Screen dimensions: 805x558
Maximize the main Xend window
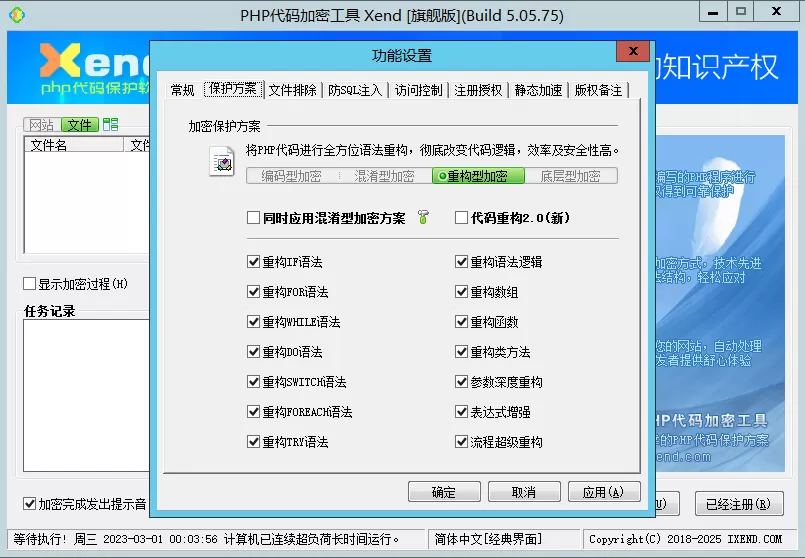[740, 12]
